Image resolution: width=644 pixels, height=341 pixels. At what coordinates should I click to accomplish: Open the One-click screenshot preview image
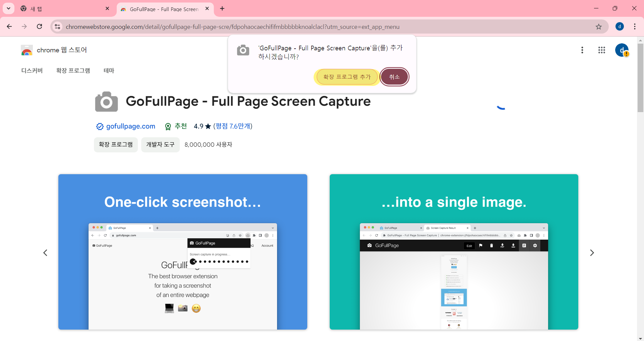(x=183, y=252)
